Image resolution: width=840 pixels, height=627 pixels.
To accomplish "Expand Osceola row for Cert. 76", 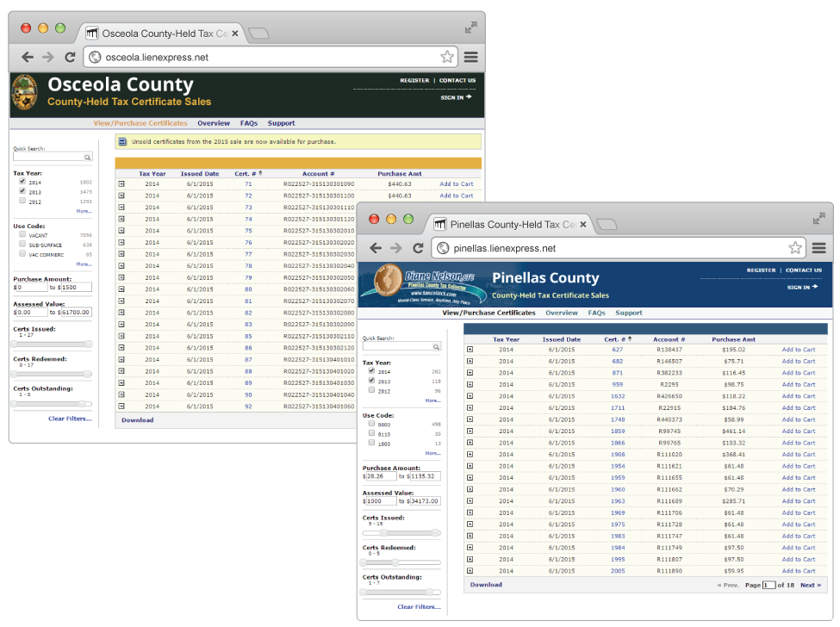I will point(121,242).
